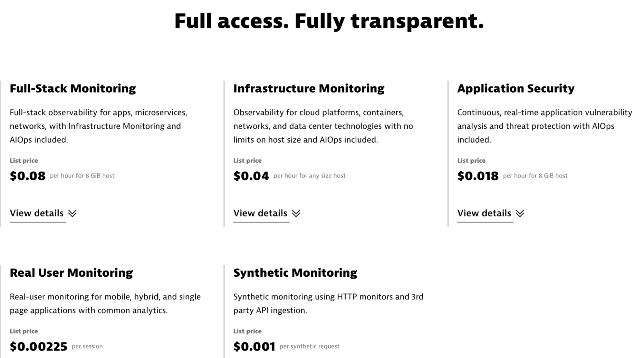Select the Application Security heading
The width and height of the screenshot is (644, 358).
(x=515, y=88)
